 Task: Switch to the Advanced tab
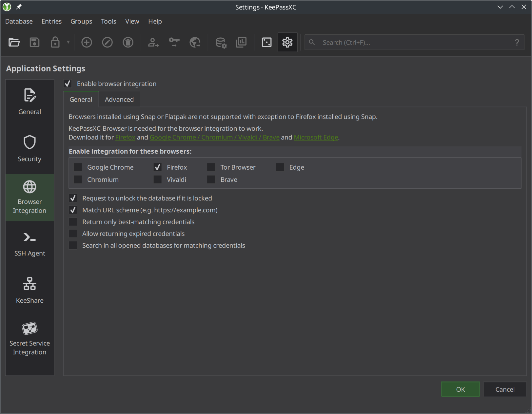(119, 100)
